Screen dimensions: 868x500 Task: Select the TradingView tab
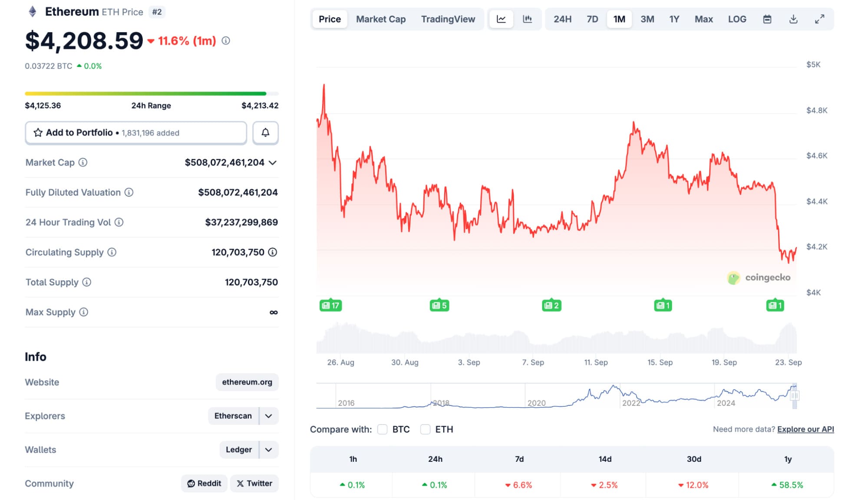tap(448, 19)
